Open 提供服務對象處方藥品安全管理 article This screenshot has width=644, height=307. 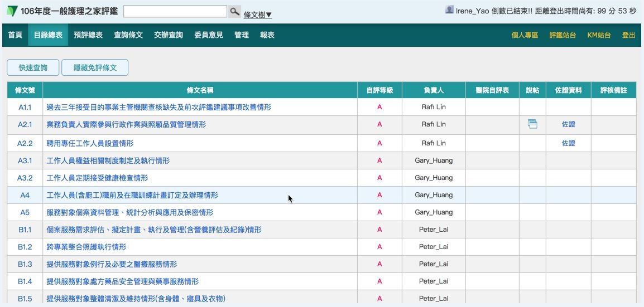122,281
